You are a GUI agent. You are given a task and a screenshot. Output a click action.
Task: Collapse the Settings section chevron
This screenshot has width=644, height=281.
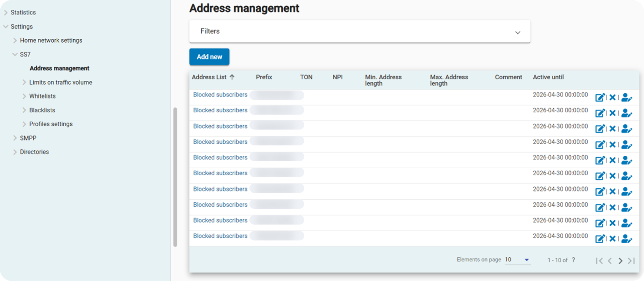click(x=6, y=27)
